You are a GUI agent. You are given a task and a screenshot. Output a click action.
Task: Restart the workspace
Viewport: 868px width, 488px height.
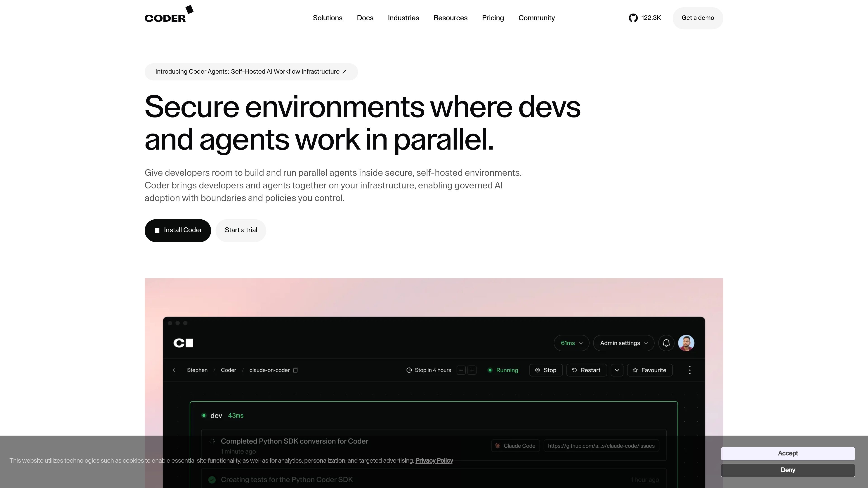click(587, 370)
